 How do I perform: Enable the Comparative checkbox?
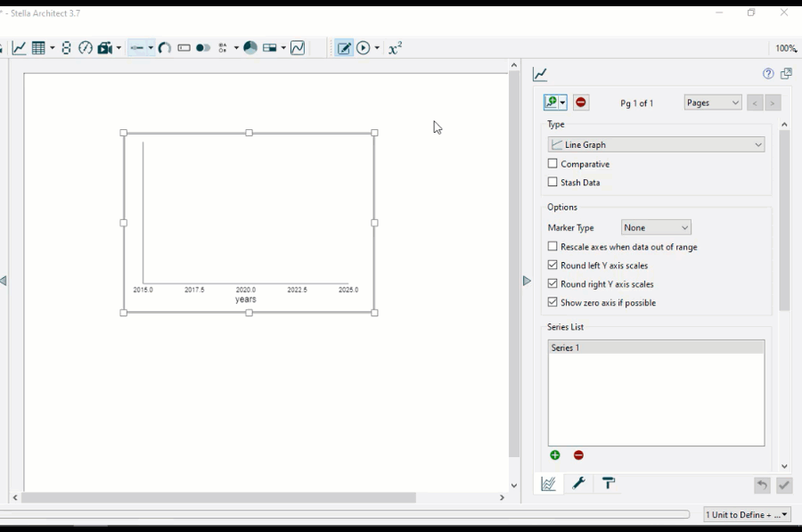(x=552, y=164)
